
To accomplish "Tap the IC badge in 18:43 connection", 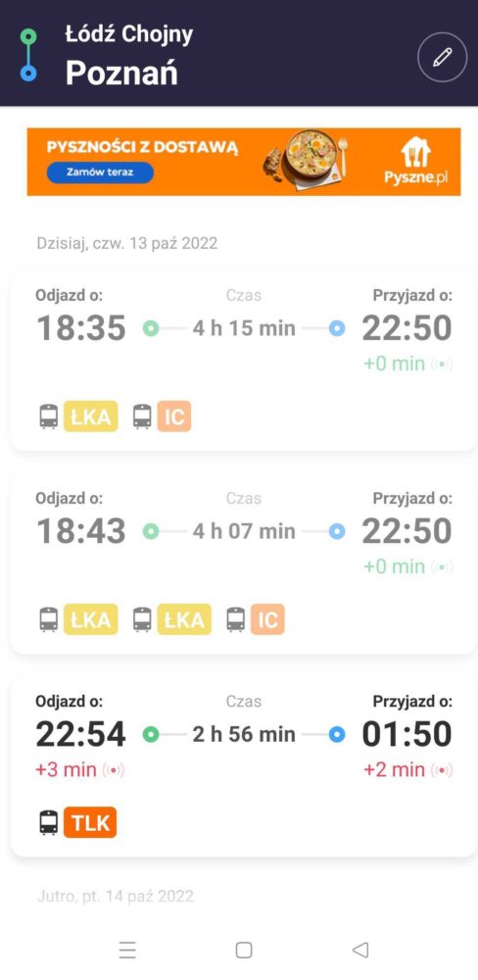I will click(x=268, y=619).
